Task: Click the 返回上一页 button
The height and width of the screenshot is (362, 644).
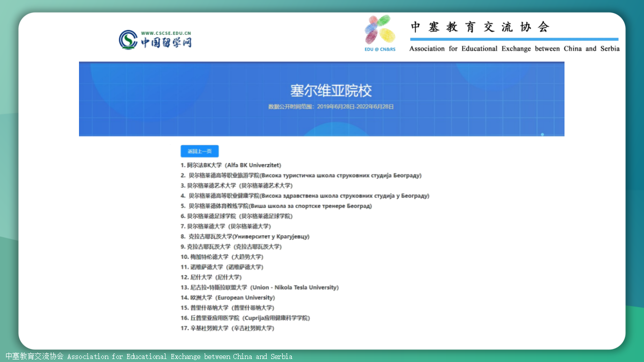Action: click(x=199, y=151)
